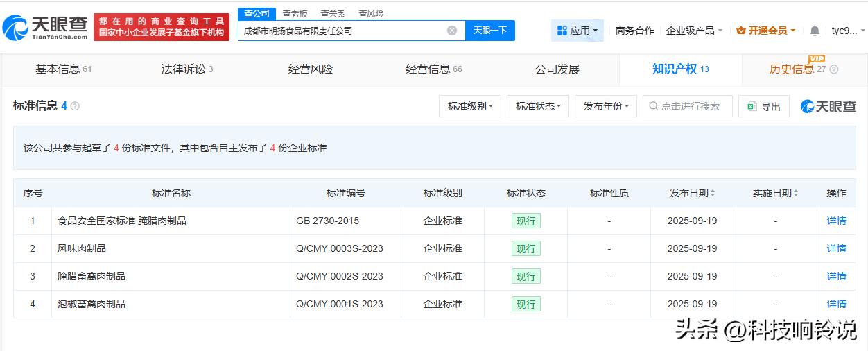The height and width of the screenshot is (351, 868).
Task: Open the 公司发展 tab
Action: (557, 69)
